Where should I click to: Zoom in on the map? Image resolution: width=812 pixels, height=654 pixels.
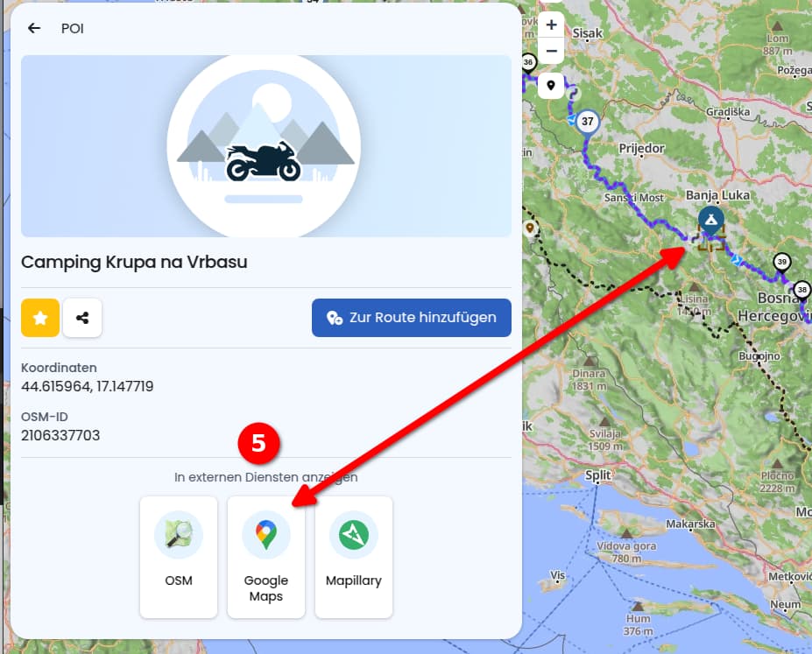pos(551,25)
